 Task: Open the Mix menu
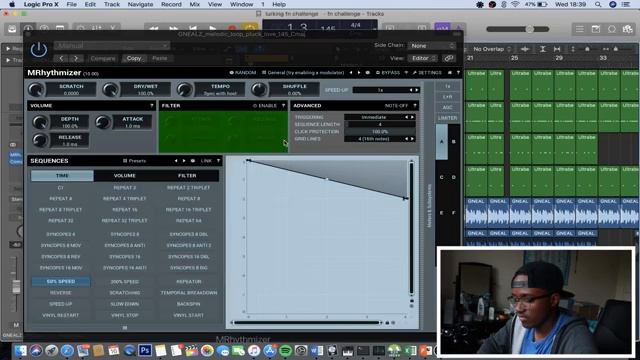(x=195, y=4)
